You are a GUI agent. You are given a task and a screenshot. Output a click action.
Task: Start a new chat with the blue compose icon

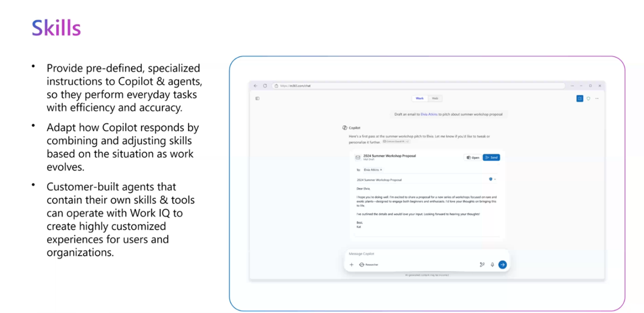pyautogui.click(x=580, y=98)
